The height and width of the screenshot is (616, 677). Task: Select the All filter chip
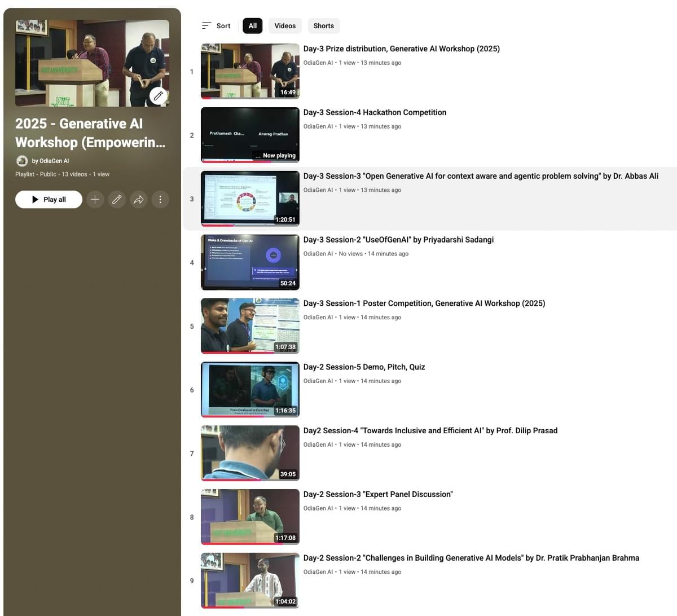(253, 26)
